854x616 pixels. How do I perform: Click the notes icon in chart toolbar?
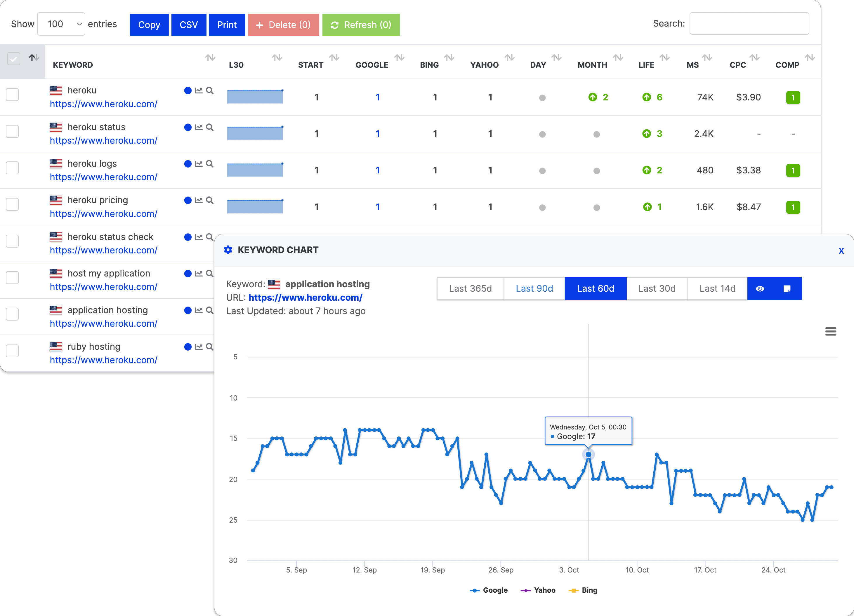click(787, 289)
